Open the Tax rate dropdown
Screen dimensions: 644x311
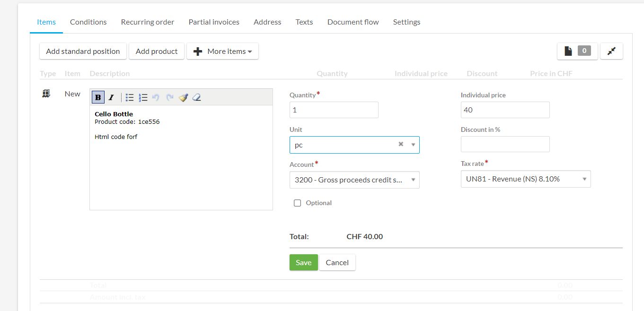(525, 179)
